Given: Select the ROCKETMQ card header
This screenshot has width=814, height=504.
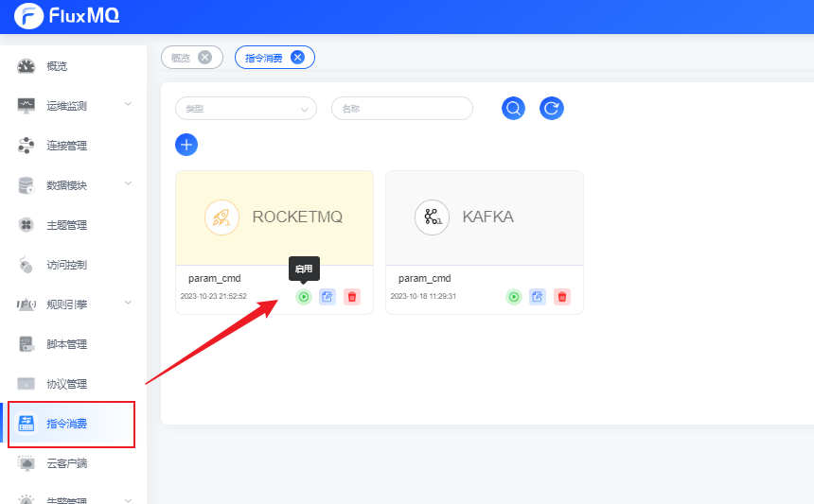Looking at the screenshot, I should click(x=274, y=217).
